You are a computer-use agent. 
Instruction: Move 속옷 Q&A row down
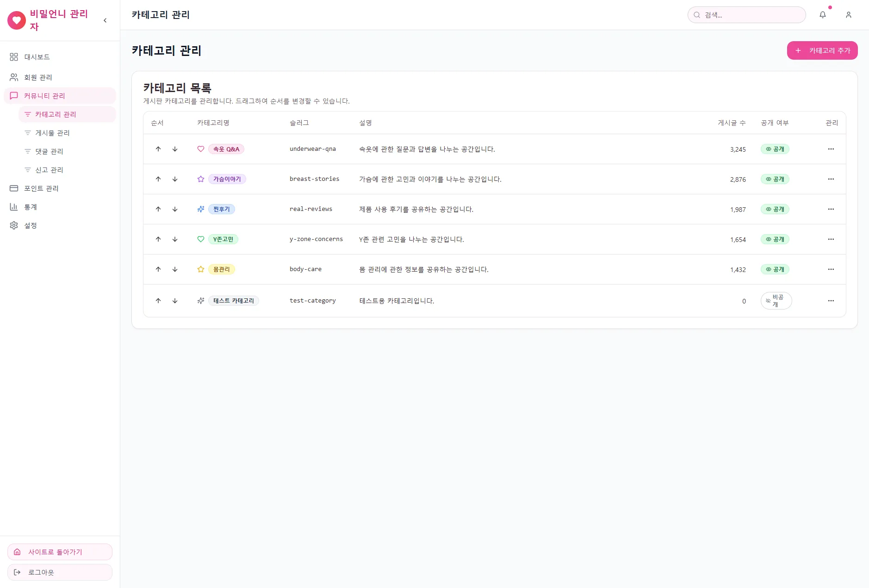click(175, 149)
